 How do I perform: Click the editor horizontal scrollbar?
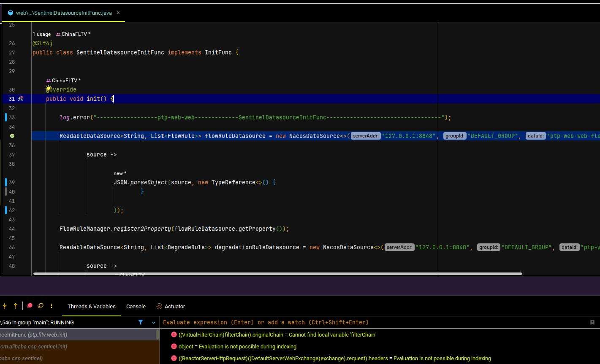[x=277, y=274]
